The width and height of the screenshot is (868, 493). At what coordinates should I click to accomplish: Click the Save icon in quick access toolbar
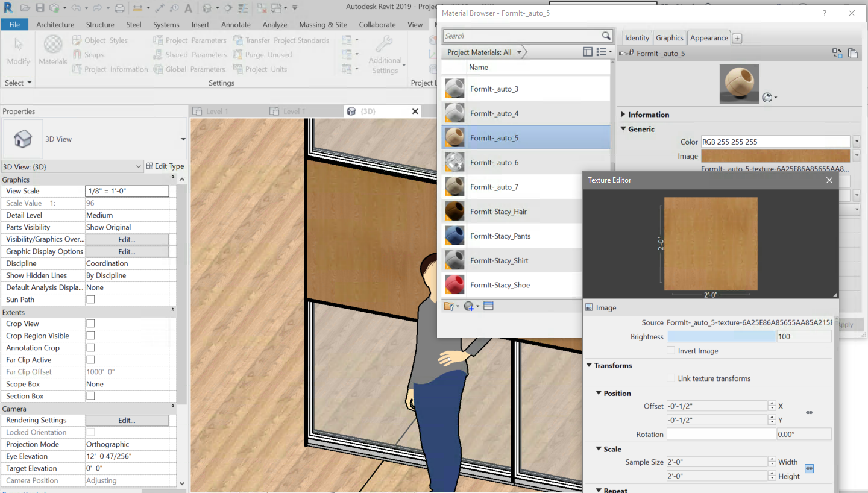click(x=40, y=8)
